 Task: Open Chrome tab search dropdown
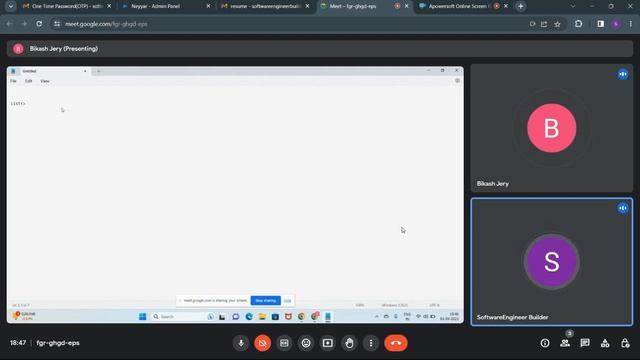coord(11,6)
